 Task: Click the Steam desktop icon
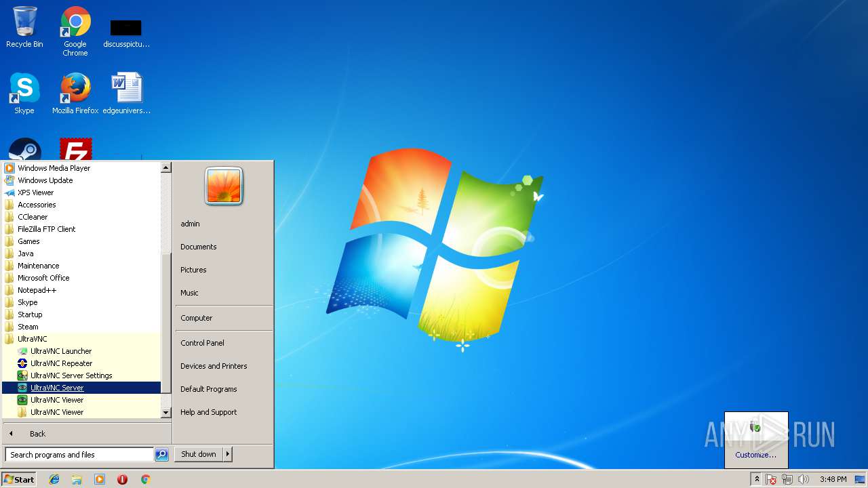tap(25, 149)
